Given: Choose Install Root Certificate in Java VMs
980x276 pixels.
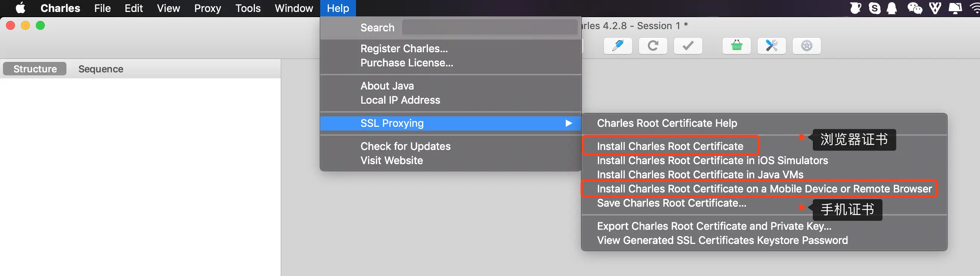Looking at the screenshot, I should click(x=764, y=175).
